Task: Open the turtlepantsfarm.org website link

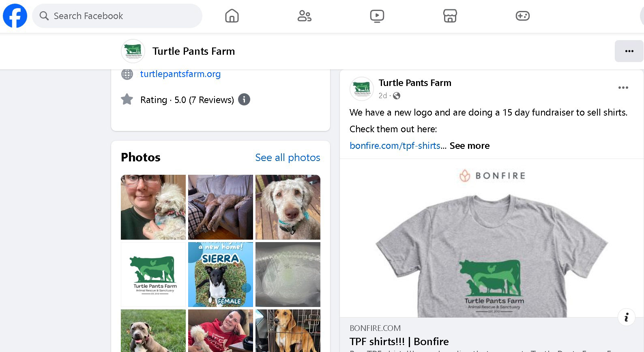Action: pos(180,74)
